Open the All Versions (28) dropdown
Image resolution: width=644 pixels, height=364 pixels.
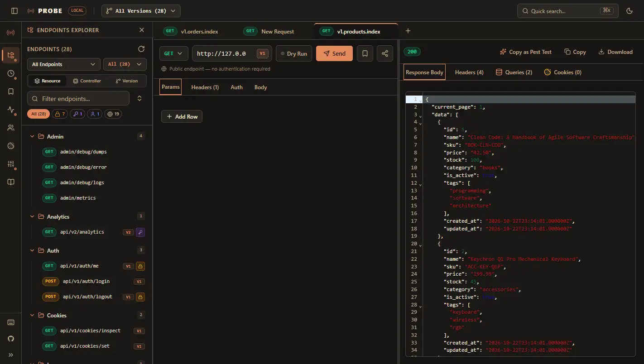click(141, 11)
